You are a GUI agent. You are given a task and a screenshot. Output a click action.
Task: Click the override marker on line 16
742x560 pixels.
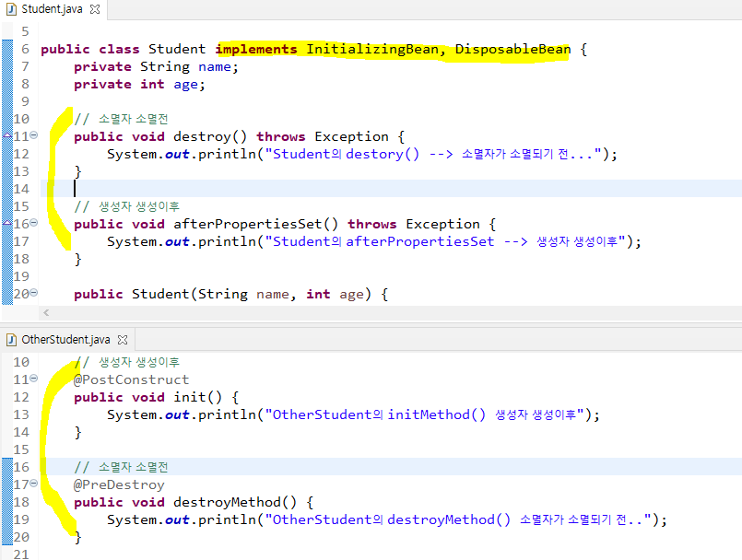(7, 223)
